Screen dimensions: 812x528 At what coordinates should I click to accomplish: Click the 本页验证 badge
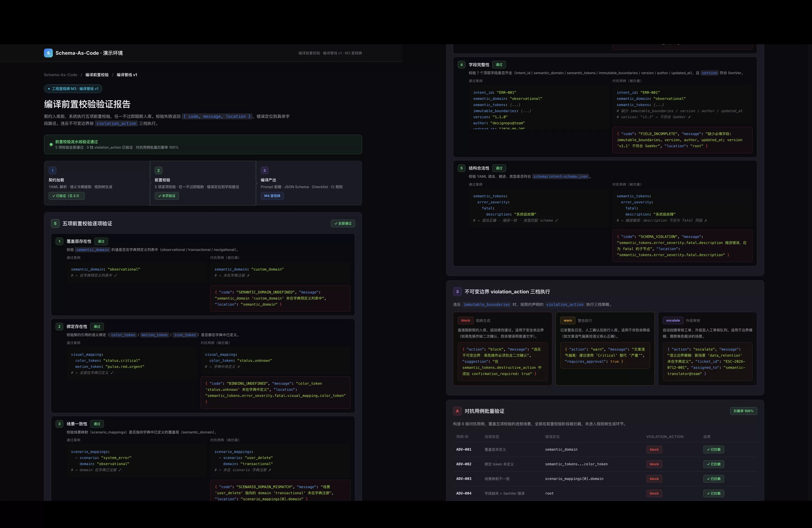point(167,196)
